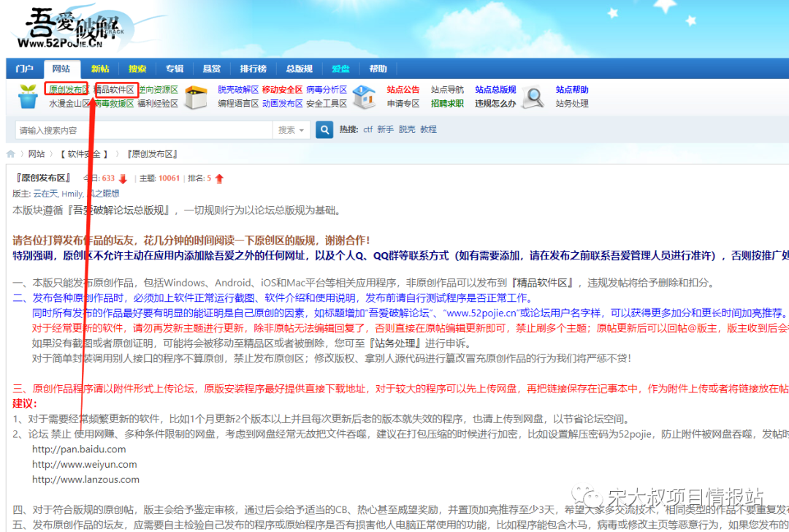The width and height of the screenshot is (789, 532).
Task: Go to 原创发布区 board link
Action: (x=69, y=90)
